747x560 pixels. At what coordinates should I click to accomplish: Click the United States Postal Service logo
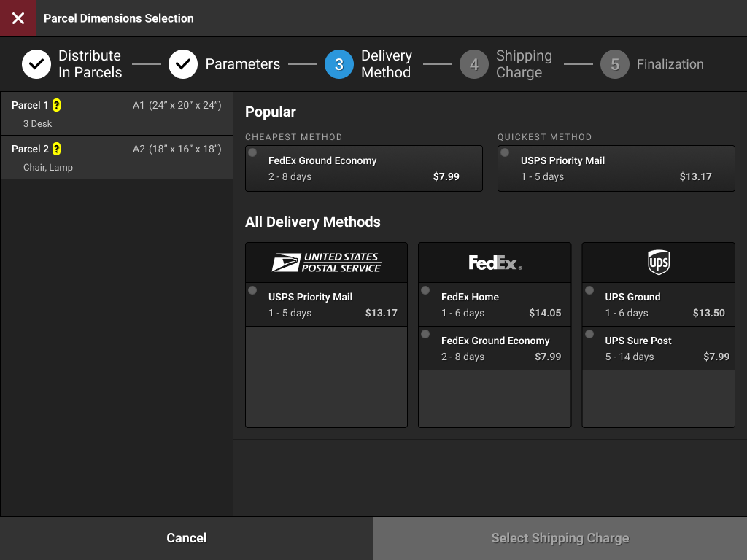pos(326,262)
